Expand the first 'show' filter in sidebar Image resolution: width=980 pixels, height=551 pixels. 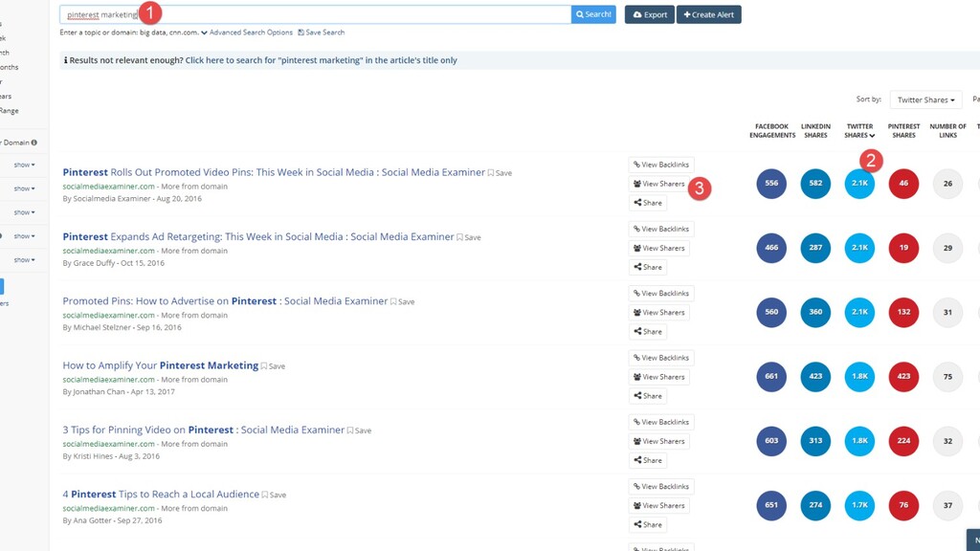point(24,165)
